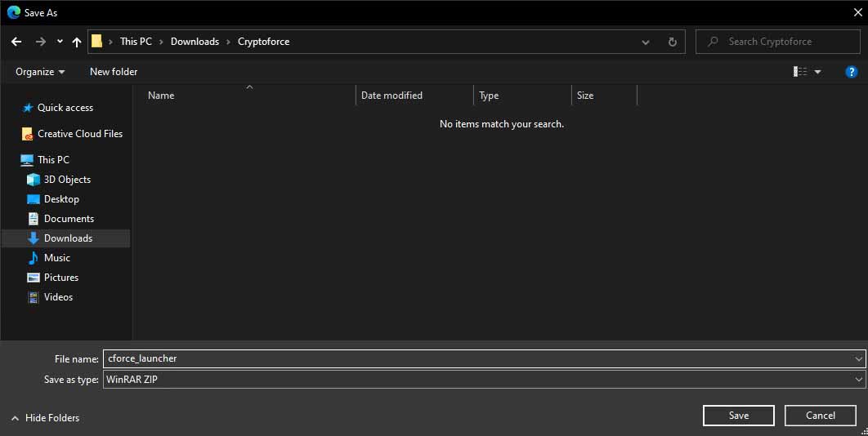The image size is (868, 436).
Task: Go up one folder level
Action: (x=77, y=42)
